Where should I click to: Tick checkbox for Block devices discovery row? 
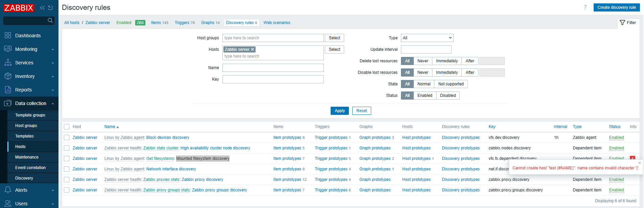(67, 138)
